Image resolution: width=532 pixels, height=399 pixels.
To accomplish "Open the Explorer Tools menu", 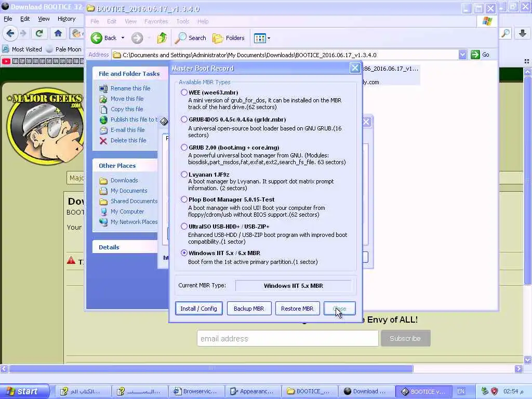I will click(x=182, y=21).
